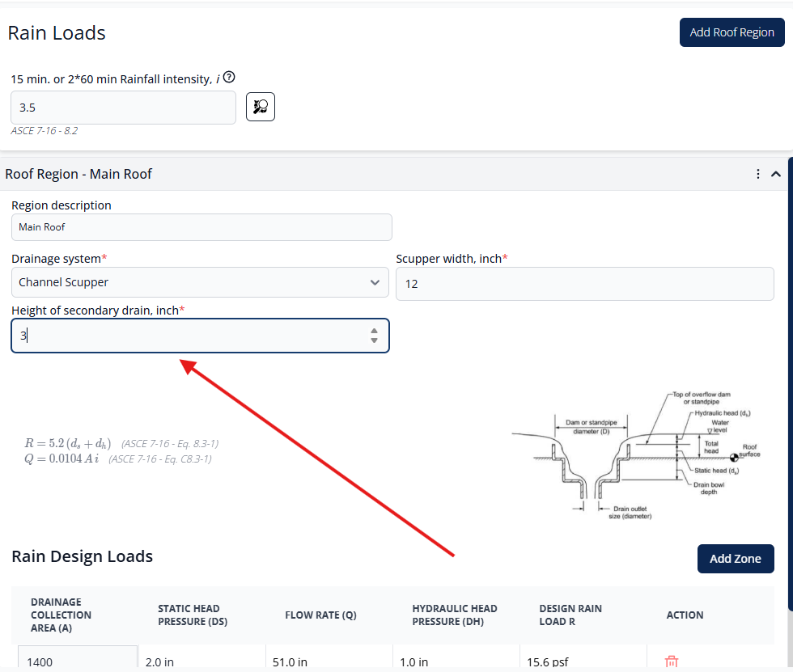Screen dimensions: 793x672
Task: Decrease secondary drain height with down arrow
Action: pos(374,340)
